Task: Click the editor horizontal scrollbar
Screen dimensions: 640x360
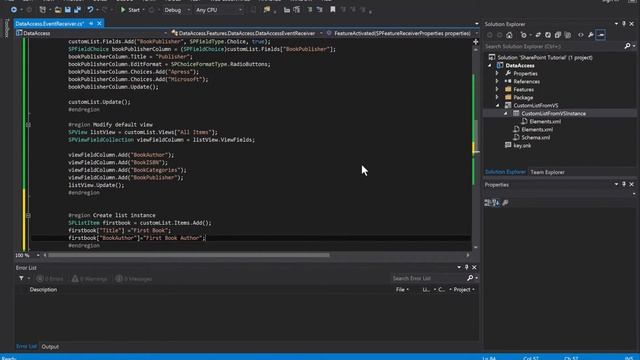Action: click(x=189, y=255)
